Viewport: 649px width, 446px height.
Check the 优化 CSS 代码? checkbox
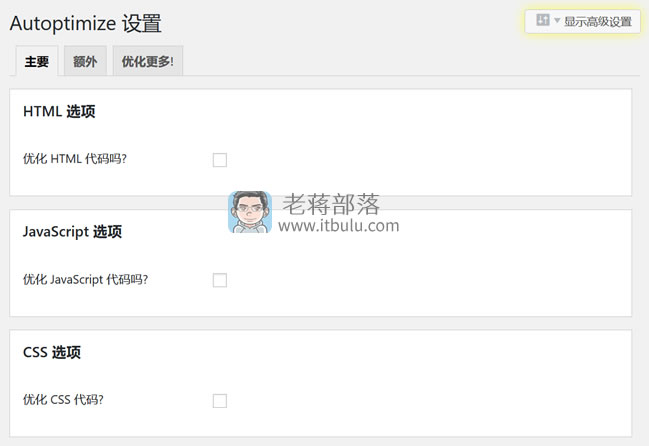pos(220,400)
